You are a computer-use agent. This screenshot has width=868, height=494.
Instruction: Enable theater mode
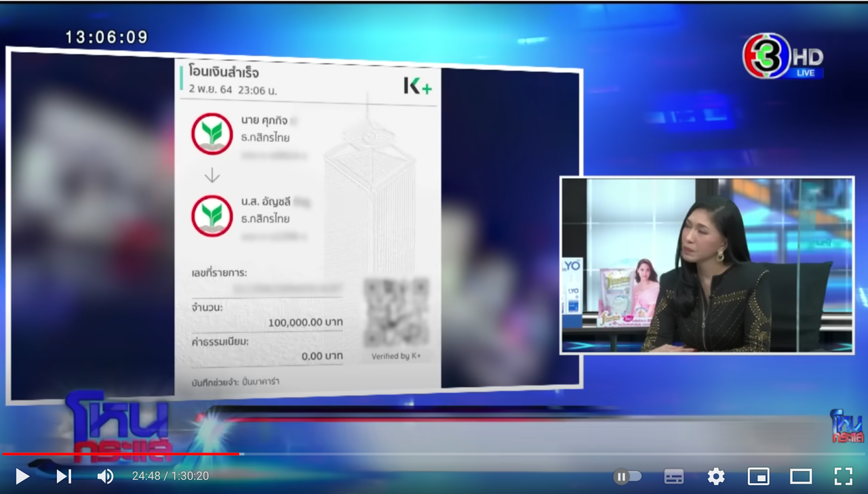pyautogui.click(x=801, y=476)
